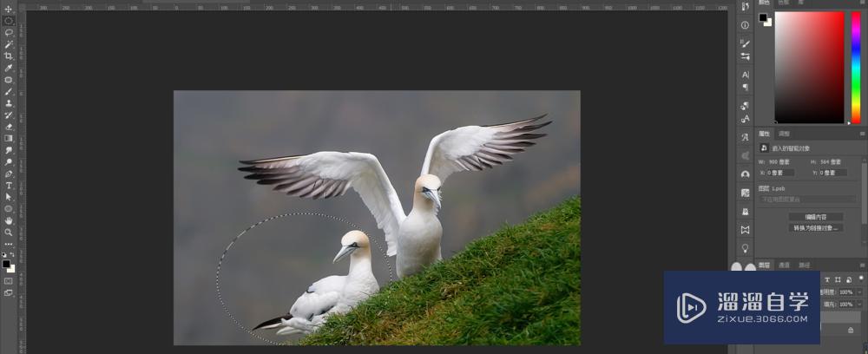Switch to the Adjustments tab

784,134
